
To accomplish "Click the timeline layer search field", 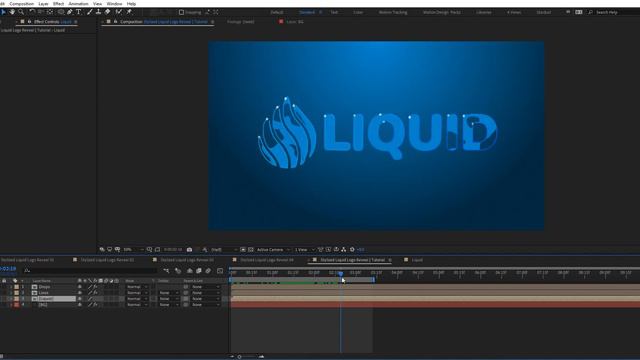I will (x=90, y=271).
